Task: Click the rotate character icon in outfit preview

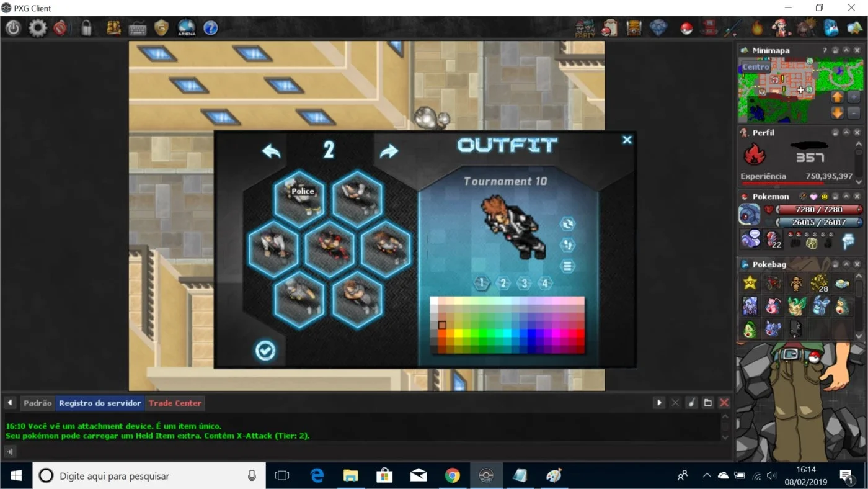Action: [x=567, y=224]
